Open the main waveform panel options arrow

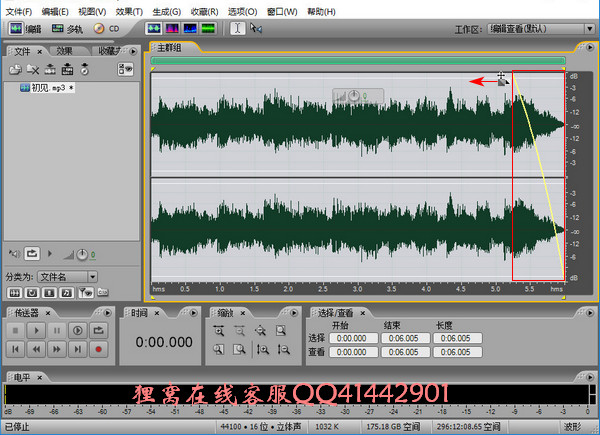click(590, 47)
